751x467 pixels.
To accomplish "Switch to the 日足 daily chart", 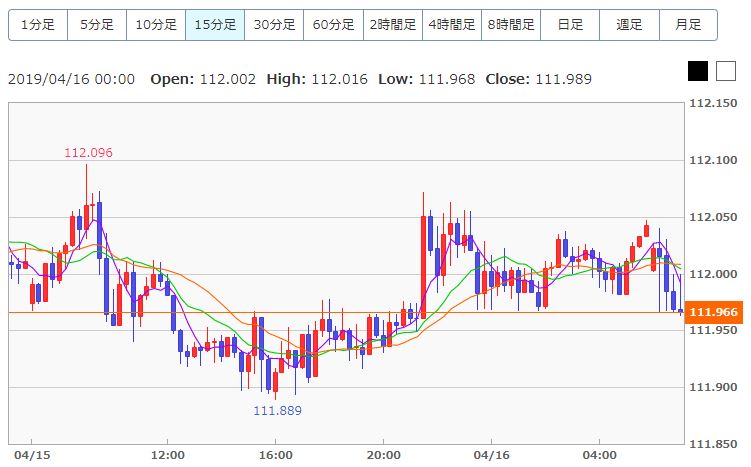I will coord(570,24).
